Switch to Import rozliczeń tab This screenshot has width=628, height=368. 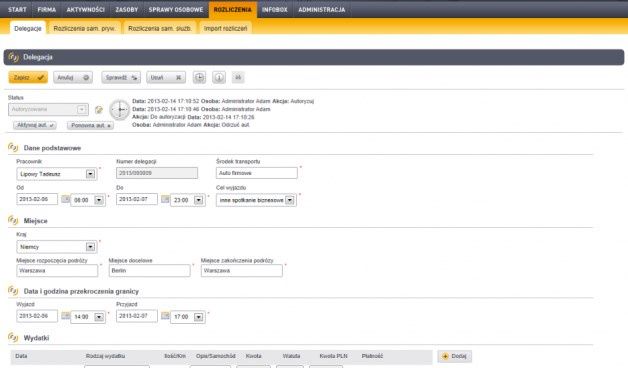225,28
